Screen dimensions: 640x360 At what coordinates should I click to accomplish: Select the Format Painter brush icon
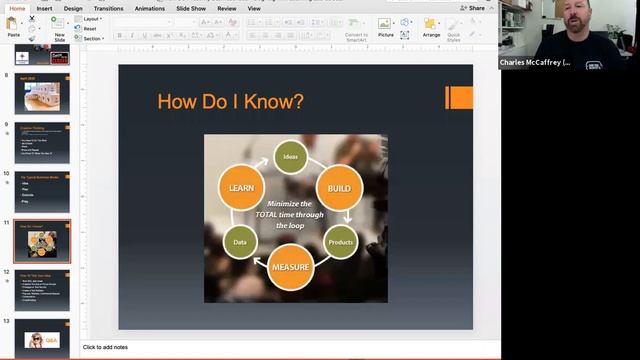point(32,38)
